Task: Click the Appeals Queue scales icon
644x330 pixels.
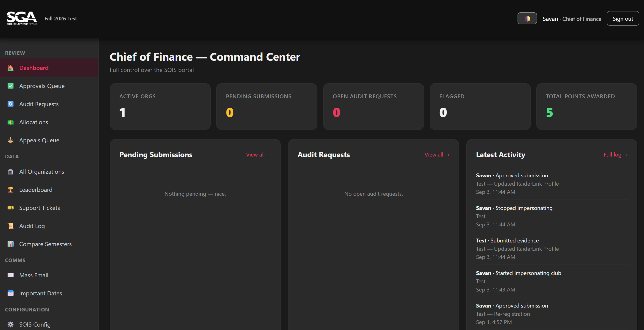Action: [x=11, y=140]
